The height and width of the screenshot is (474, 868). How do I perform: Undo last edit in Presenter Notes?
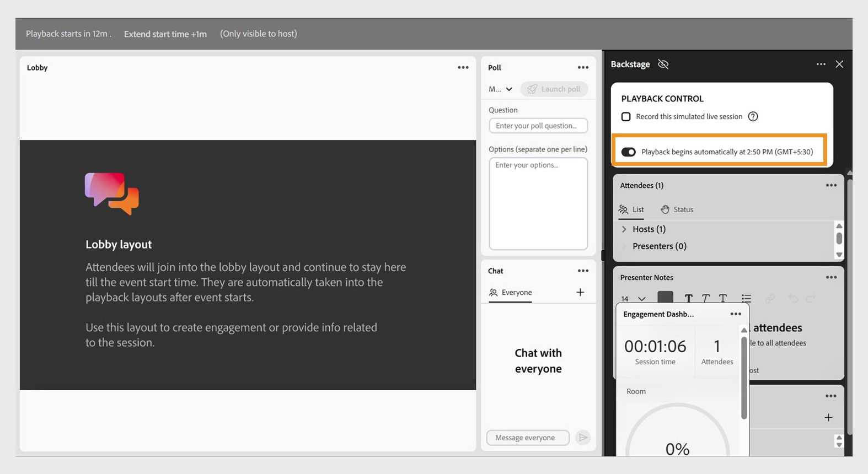click(793, 298)
